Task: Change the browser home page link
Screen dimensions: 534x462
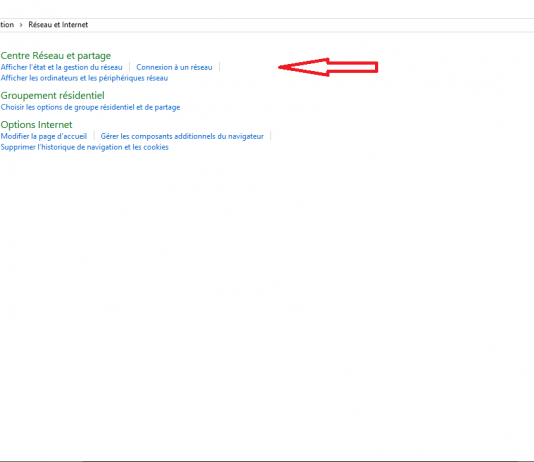Action: tap(44, 136)
